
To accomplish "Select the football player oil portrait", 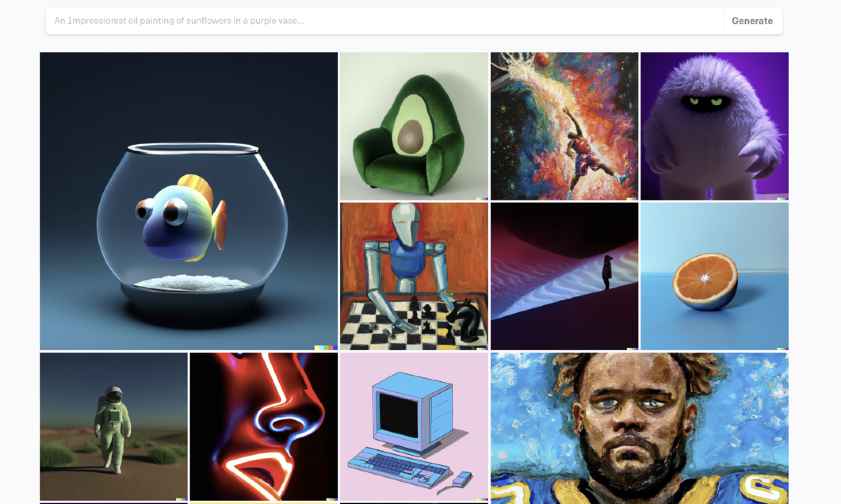I will click(x=640, y=428).
